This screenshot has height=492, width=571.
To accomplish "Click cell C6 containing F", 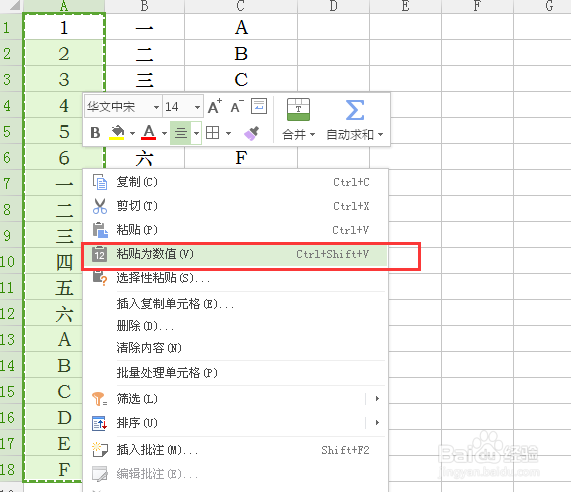I will tap(241, 157).
